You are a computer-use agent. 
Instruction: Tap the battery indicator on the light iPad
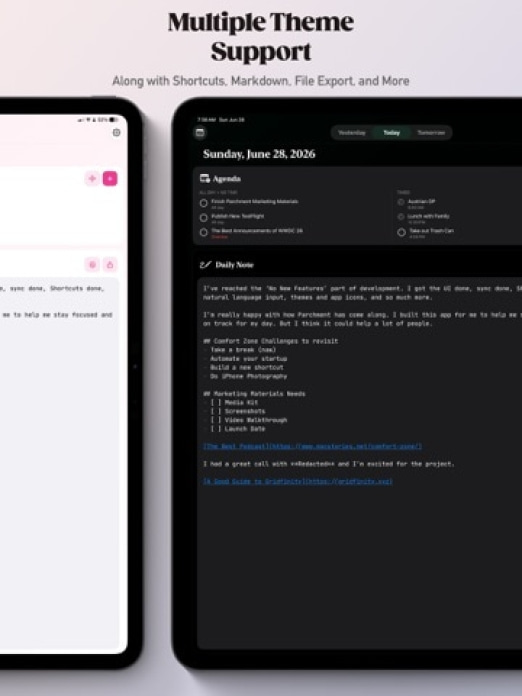[x=114, y=119]
